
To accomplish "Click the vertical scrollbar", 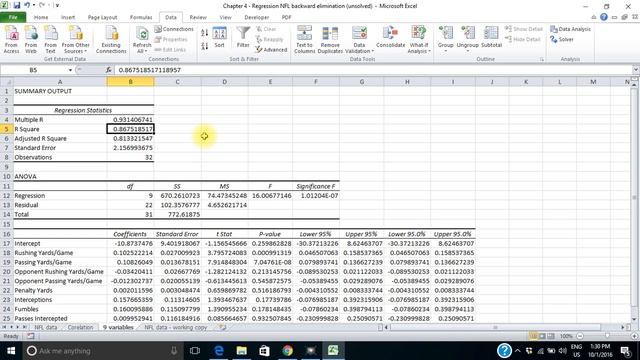I will click(634, 197).
